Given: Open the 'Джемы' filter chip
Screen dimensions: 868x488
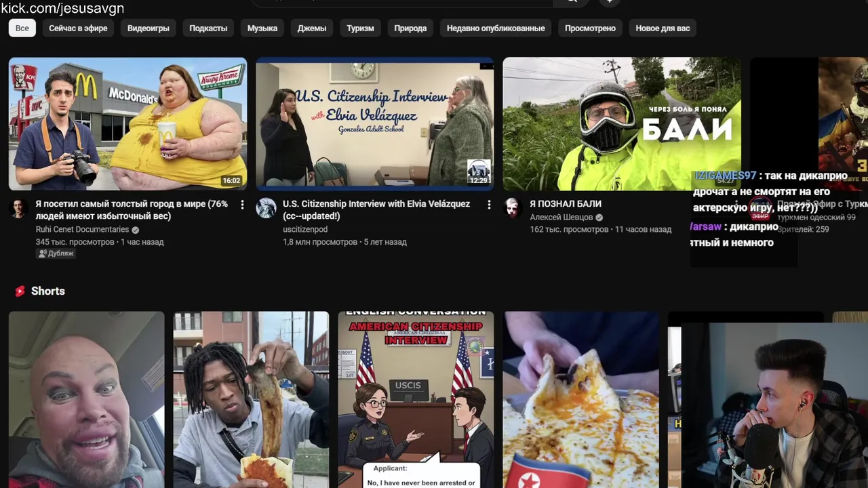Looking at the screenshot, I should point(312,28).
